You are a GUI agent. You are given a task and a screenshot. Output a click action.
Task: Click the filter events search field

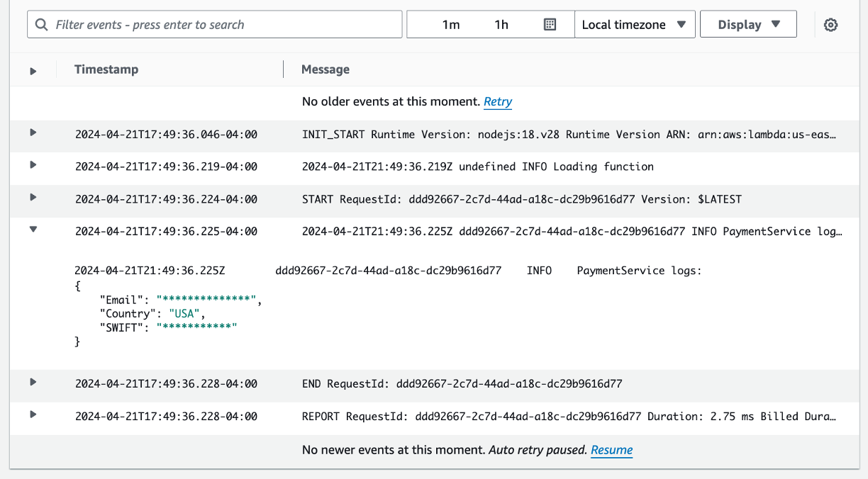[213, 23]
